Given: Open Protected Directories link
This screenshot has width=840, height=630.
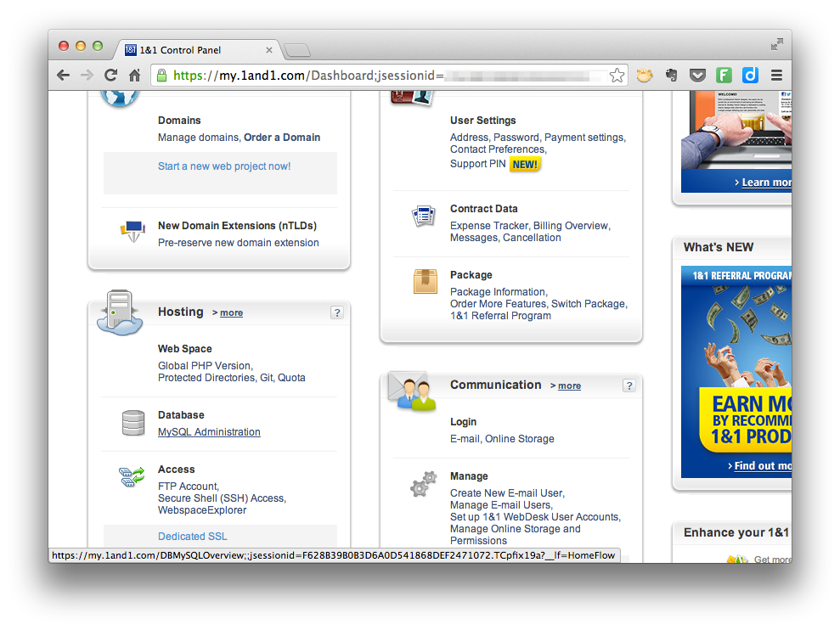Looking at the screenshot, I should click(x=206, y=378).
